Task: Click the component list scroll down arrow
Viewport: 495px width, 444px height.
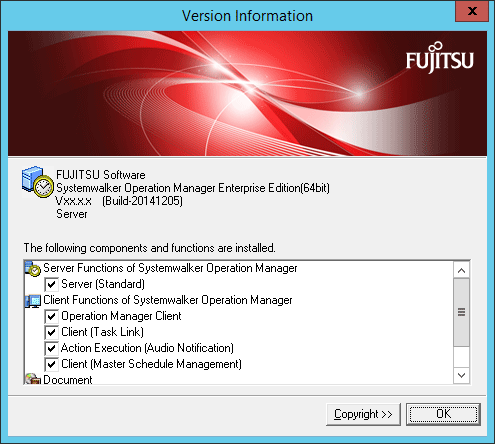Action: coord(461,375)
